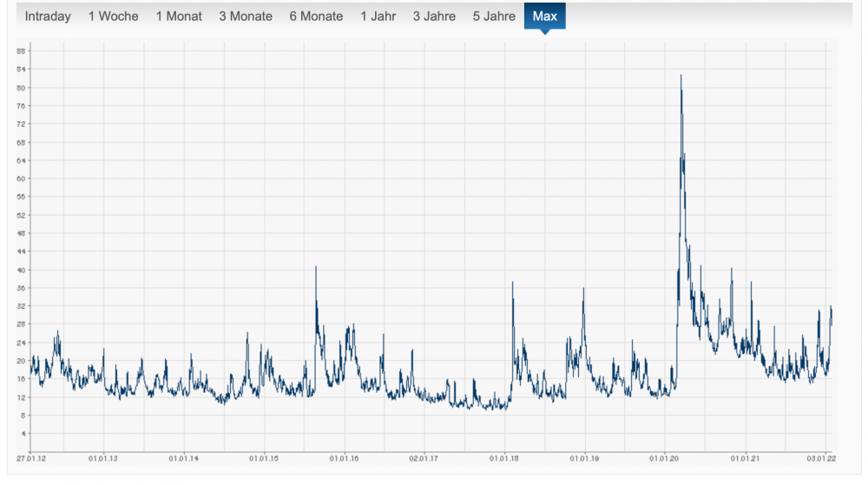The image size is (868, 485).
Task: Click x-axis date label 02.01.17
Action: click(424, 458)
